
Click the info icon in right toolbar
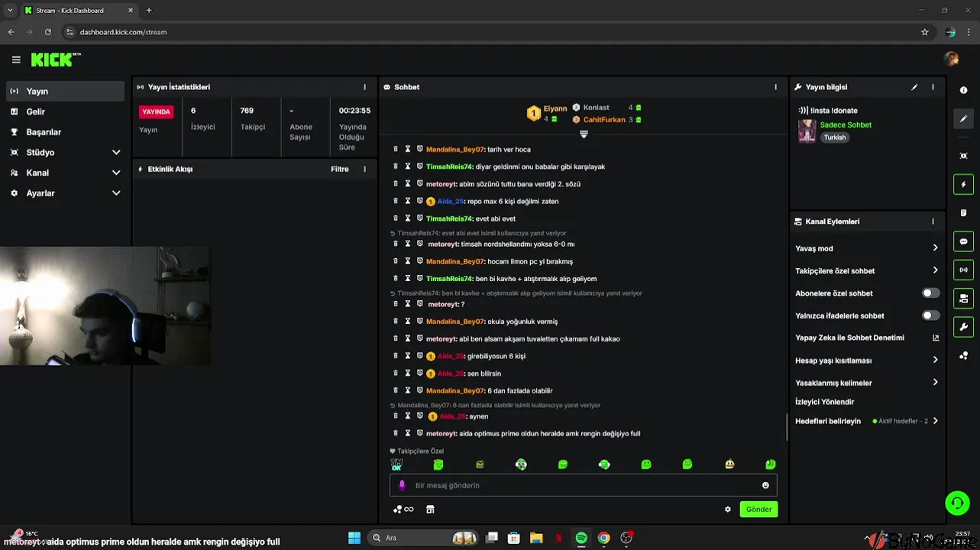pos(963,90)
